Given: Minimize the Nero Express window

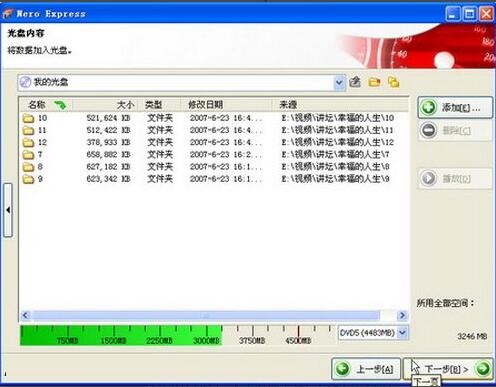Looking at the screenshot, I should [x=453, y=14].
